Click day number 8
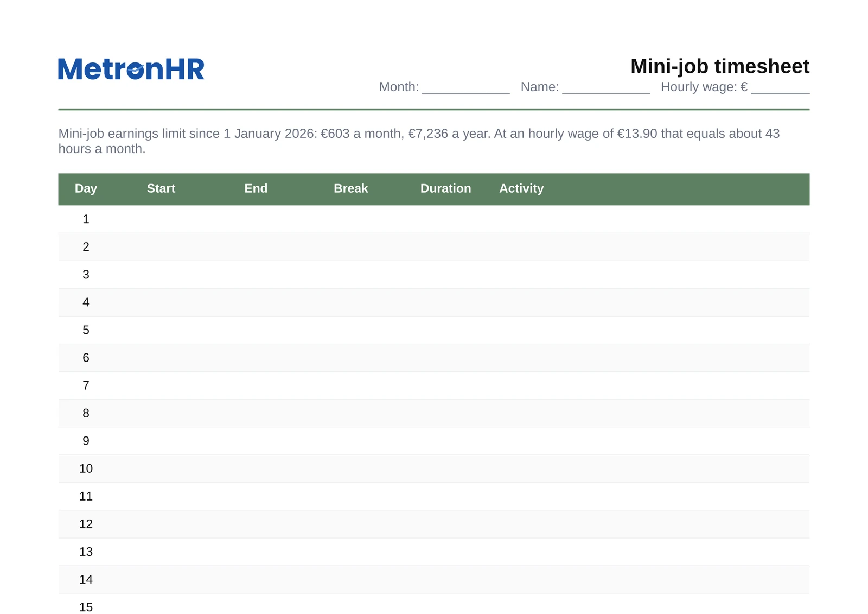 click(x=86, y=413)
